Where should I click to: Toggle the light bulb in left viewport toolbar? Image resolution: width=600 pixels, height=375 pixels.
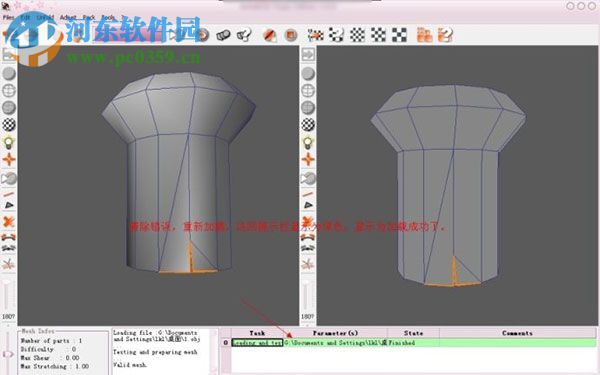[9, 142]
